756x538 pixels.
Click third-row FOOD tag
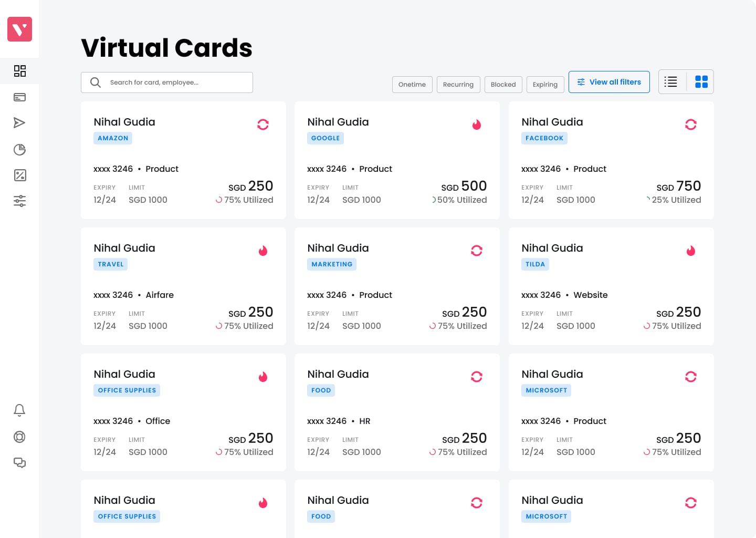(x=321, y=390)
